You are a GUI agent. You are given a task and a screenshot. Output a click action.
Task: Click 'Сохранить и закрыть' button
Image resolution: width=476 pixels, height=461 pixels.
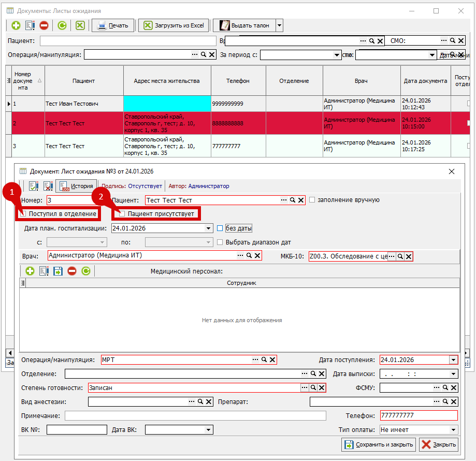pyautogui.click(x=379, y=444)
